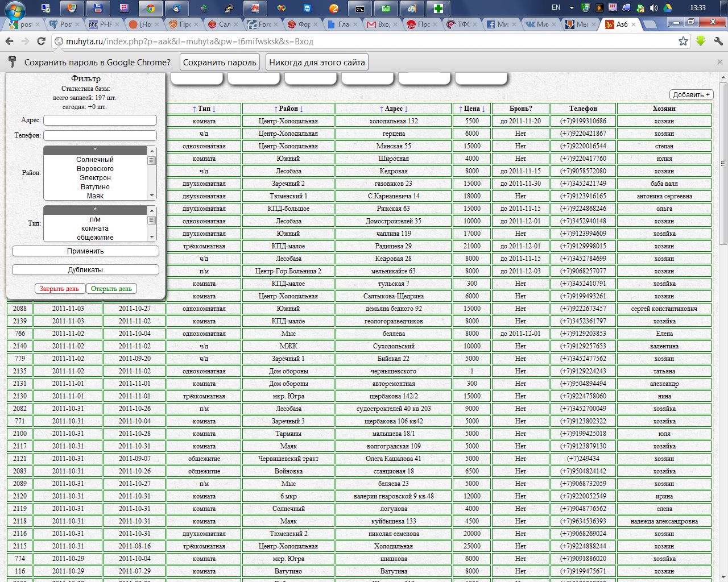Open Chrome's wrench settings menu
This screenshot has height=582, width=728.
click(x=718, y=41)
